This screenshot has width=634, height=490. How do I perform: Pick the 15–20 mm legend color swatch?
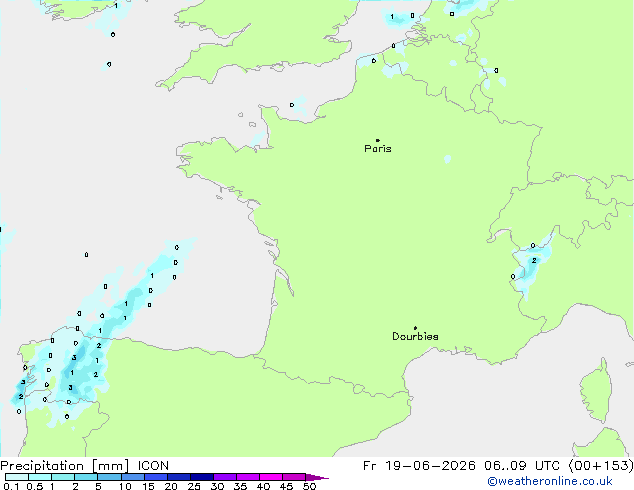pos(156,477)
